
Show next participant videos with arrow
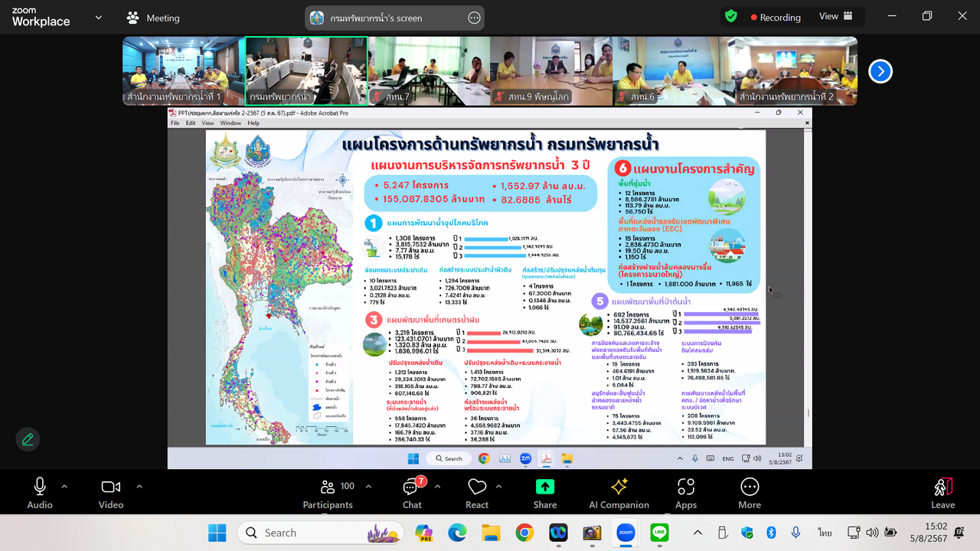click(880, 71)
